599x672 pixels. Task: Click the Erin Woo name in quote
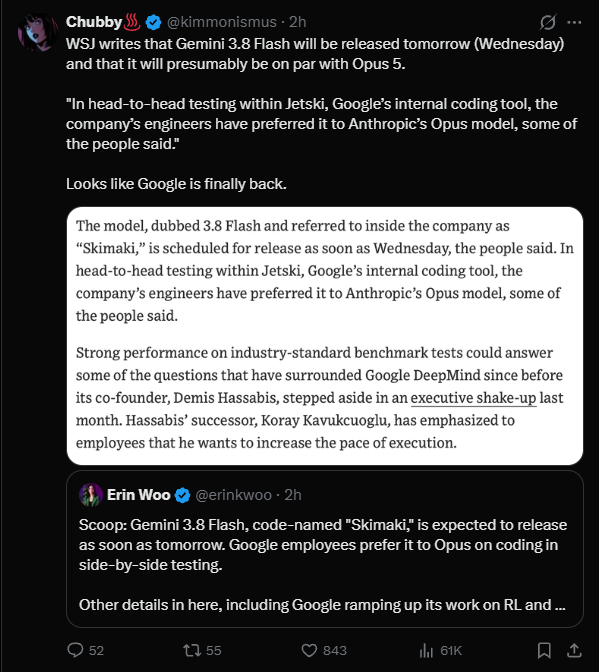click(x=138, y=495)
